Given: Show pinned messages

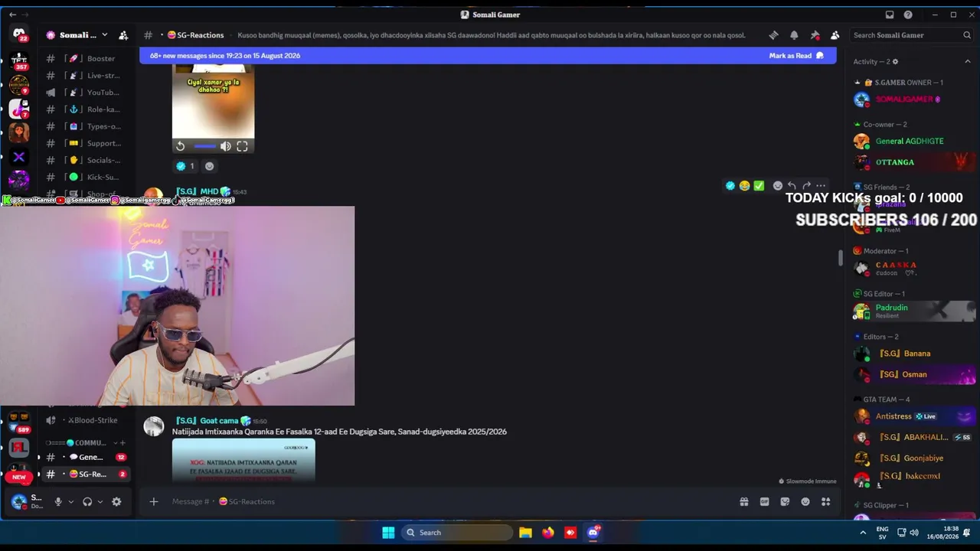Looking at the screenshot, I should click(815, 35).
